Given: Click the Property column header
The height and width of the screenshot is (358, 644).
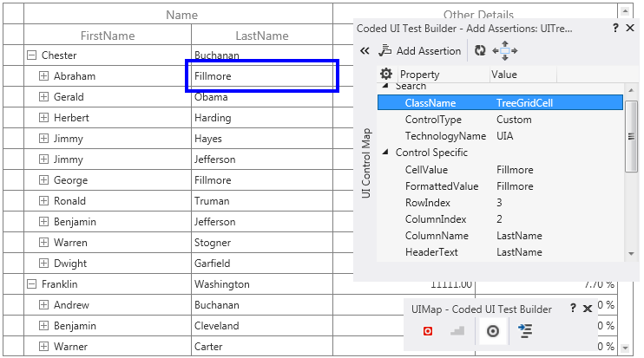Looking at the screenshot, I should click(442, 75).
